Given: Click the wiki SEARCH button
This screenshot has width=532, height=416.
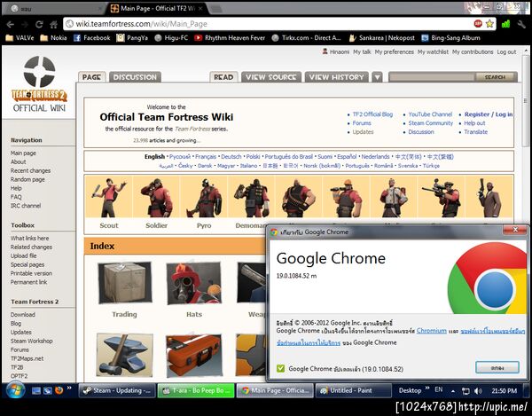Looking at the screenshot, I should pos(496,77).
